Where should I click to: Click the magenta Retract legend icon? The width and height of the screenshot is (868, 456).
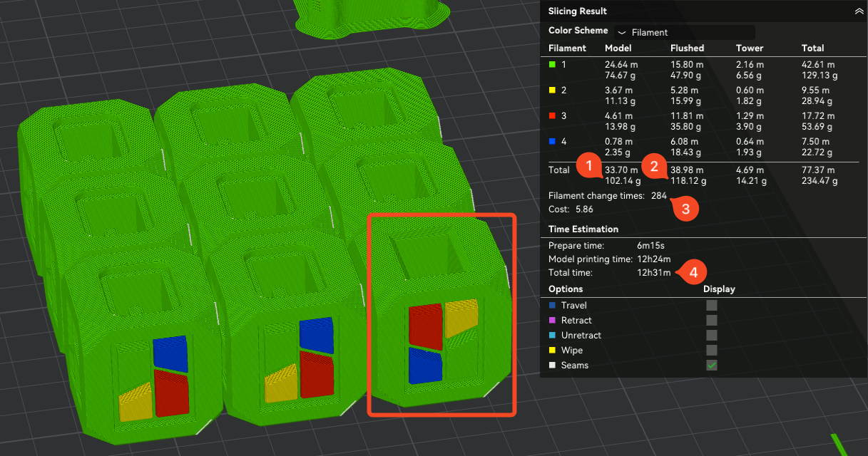pyautogui.click(x=552, y=321)
